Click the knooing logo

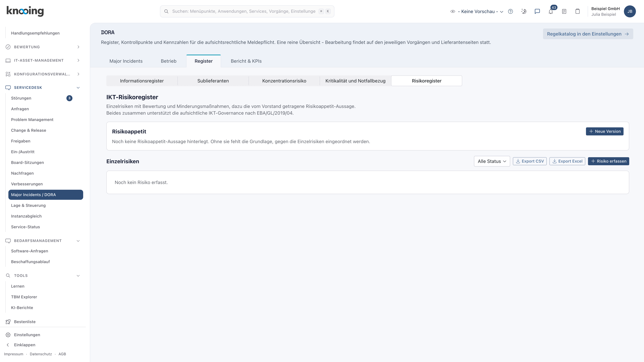tap(25, 11)
